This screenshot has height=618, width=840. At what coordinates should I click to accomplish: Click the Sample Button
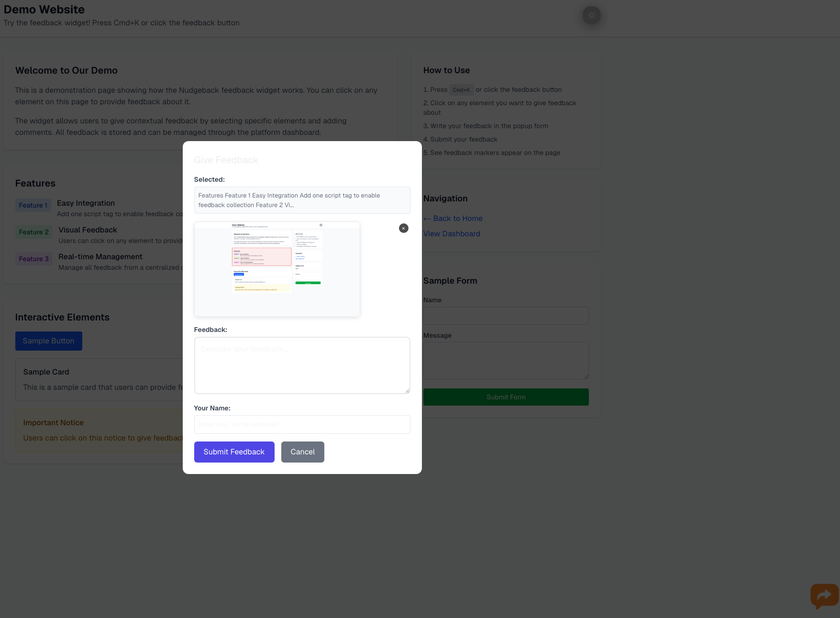point(48,341)
